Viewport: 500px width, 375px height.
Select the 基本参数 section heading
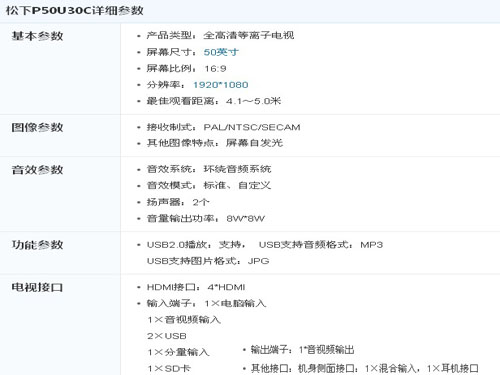coord(37,36)
